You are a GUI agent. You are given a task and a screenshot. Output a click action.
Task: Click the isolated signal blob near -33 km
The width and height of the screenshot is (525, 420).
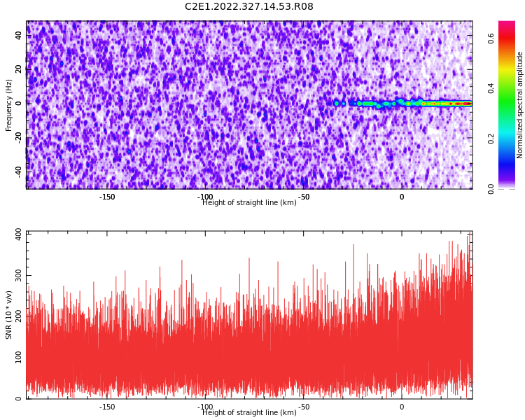[x=337, y=104]
